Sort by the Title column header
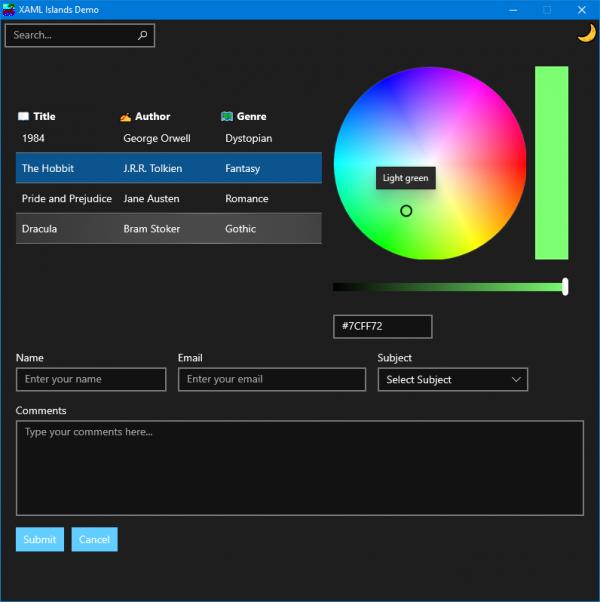The image size is (600, 602). coord(44,116)
